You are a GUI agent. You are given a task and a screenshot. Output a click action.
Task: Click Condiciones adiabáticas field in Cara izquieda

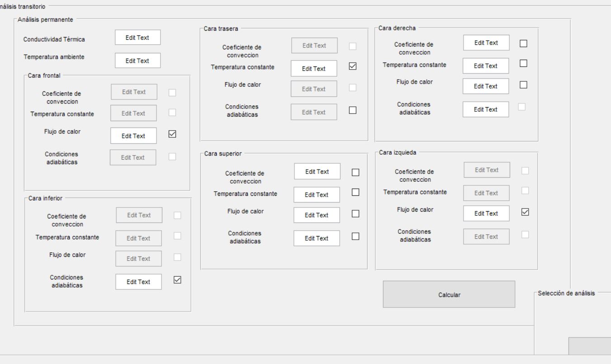(487, 236)
